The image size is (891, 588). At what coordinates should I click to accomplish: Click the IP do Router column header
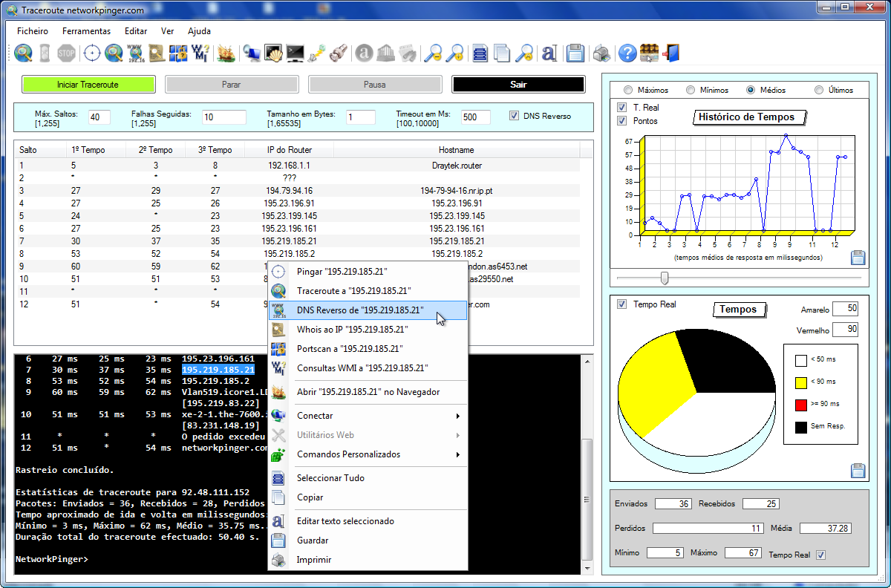point(290,150)
